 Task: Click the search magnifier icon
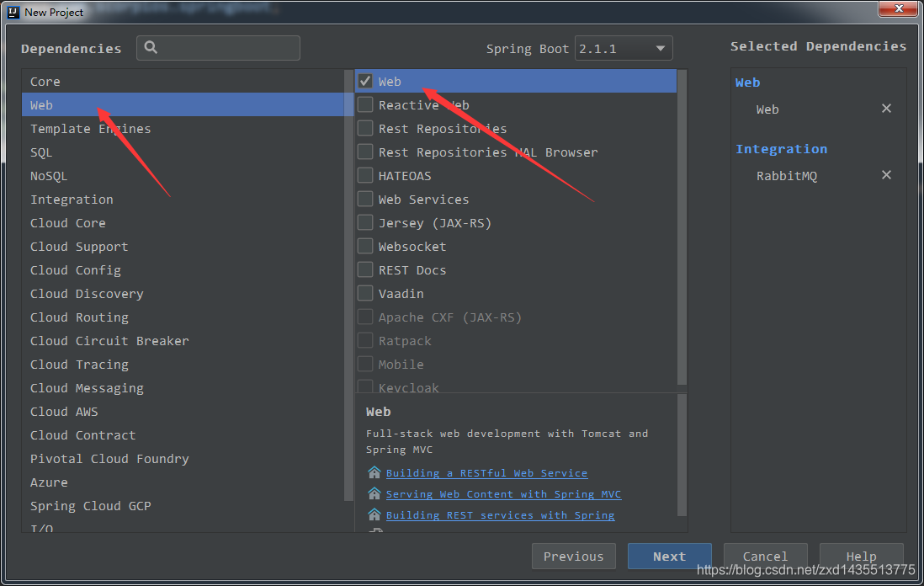151,48
